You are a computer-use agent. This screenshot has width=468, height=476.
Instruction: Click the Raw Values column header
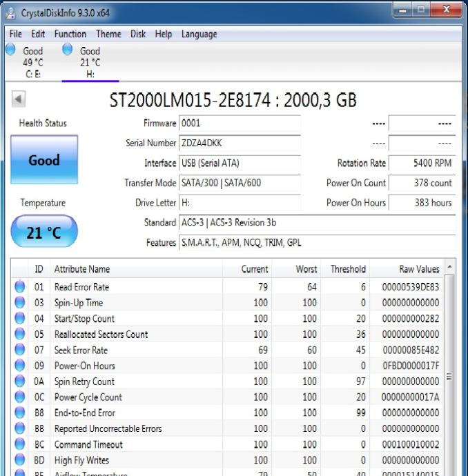[x=419, y=269]
